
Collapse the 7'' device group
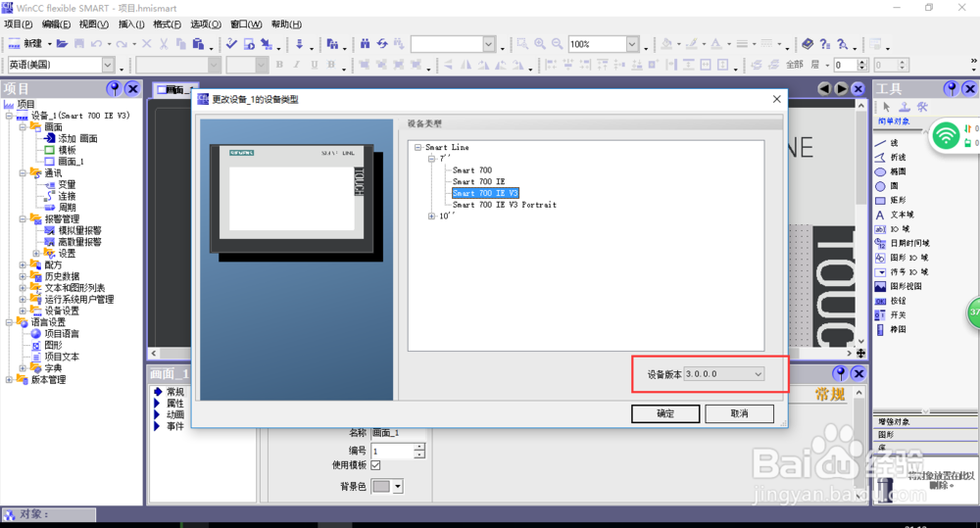pos(431,159)
